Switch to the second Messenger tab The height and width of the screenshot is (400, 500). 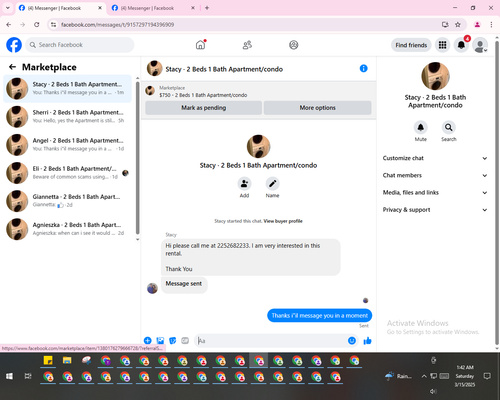coord(153,8)
